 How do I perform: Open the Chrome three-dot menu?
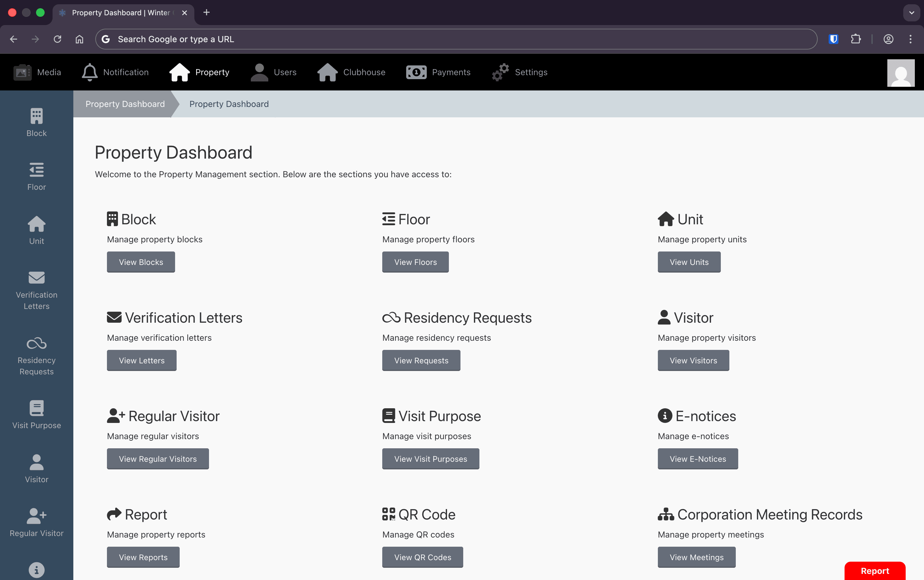coord(910,39)
